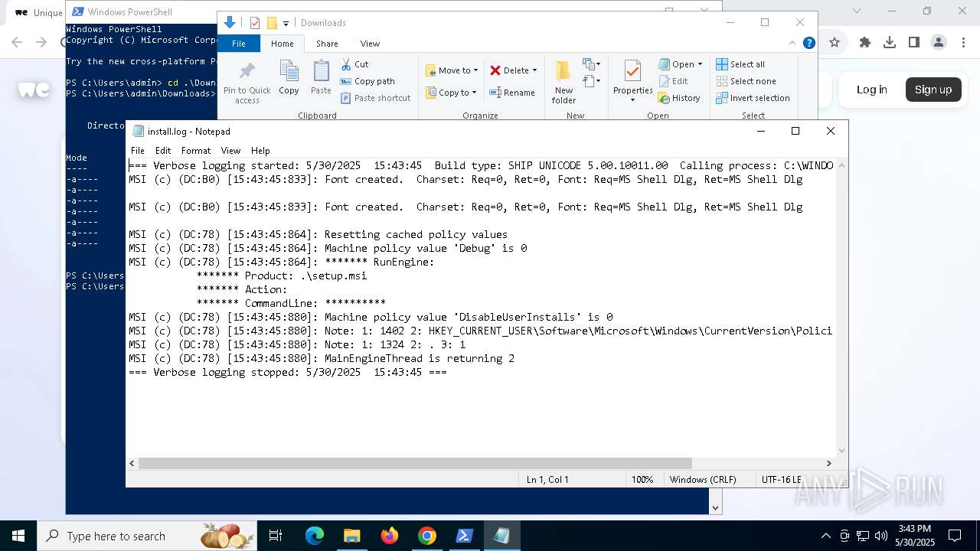980x551 pixels.
Task: Open Properties in the Explorer ribbon
Action: click(x=632, y=81)
